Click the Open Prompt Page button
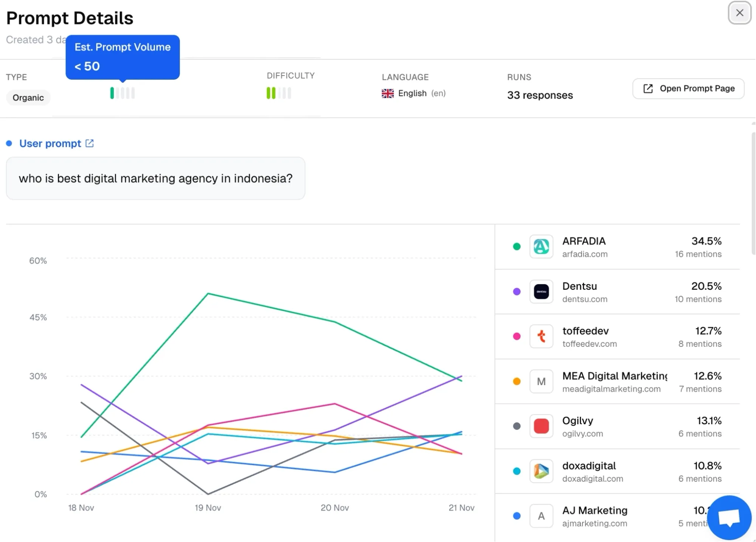Screen dimensions: 756x542 coord(688,88)
